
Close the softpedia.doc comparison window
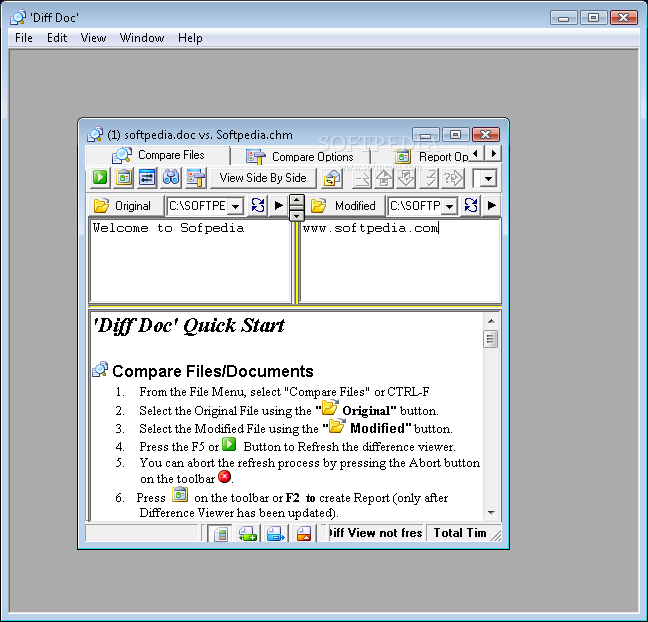[485, 134]
